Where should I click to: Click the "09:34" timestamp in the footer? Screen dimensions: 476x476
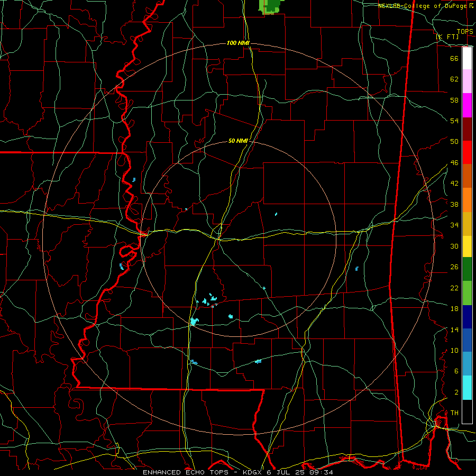(321, 472)
